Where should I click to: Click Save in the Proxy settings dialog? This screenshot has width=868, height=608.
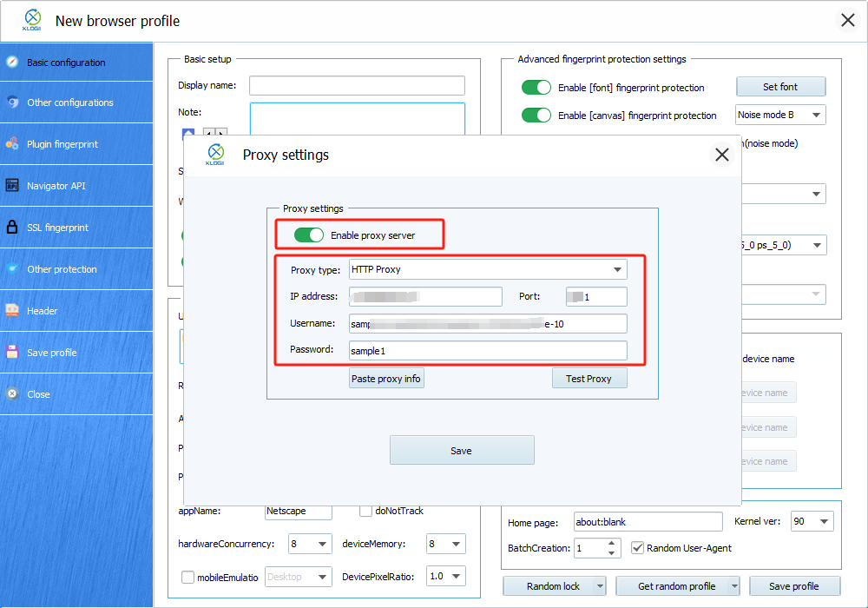click(x=461, y=451)
